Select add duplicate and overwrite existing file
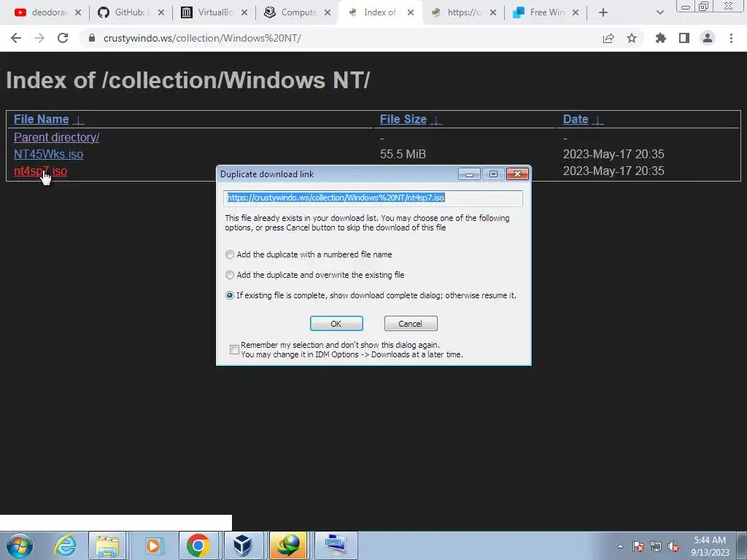Viewport: 747px width, 560px height. 230,275
